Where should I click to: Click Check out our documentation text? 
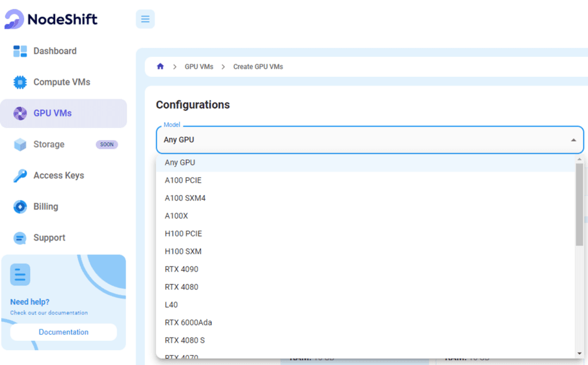coord(49,313)
